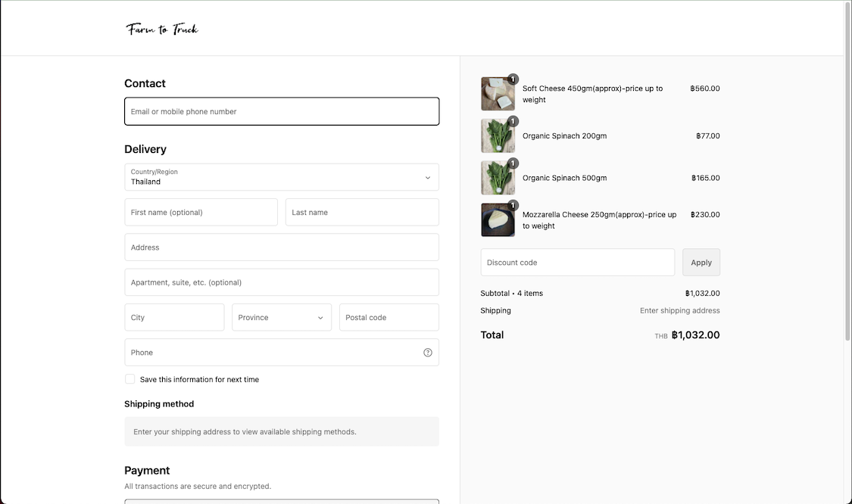
Task: Click the First name (optional) field
Action: 201,213
